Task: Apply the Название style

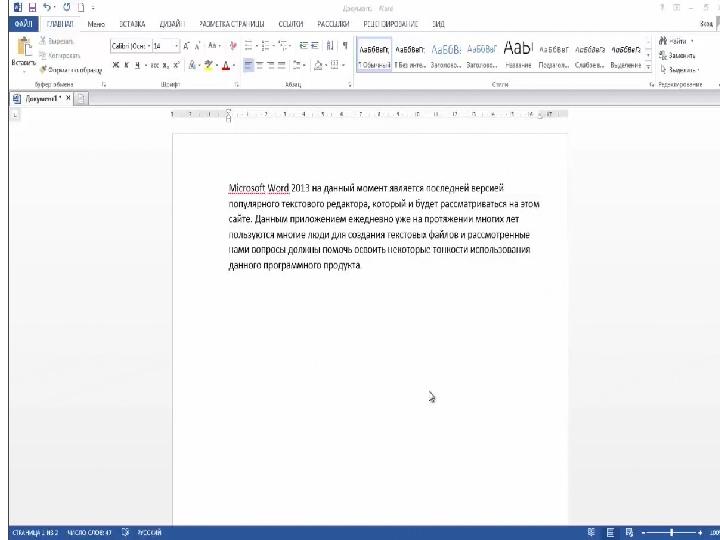Action: click(518, 55)
